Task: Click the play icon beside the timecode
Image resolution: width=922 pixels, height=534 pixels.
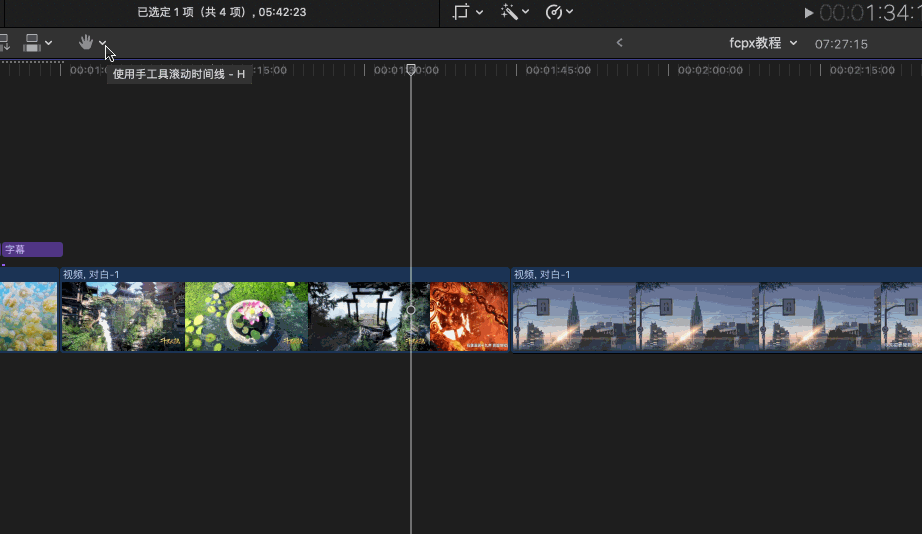Action: point(809,12)
